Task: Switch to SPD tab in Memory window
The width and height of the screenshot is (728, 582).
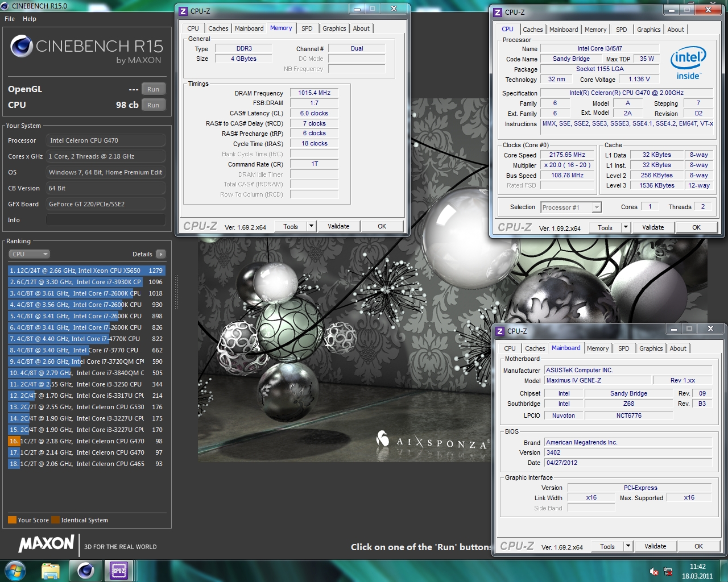Action: coord(307,28)
